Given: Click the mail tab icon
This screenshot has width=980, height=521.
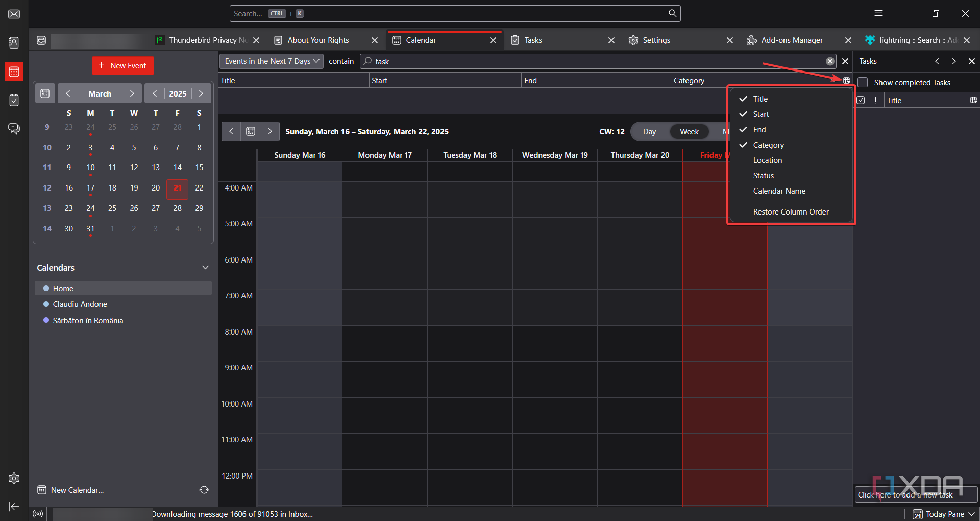Looking at the screenshot, I should coord(41,40).
